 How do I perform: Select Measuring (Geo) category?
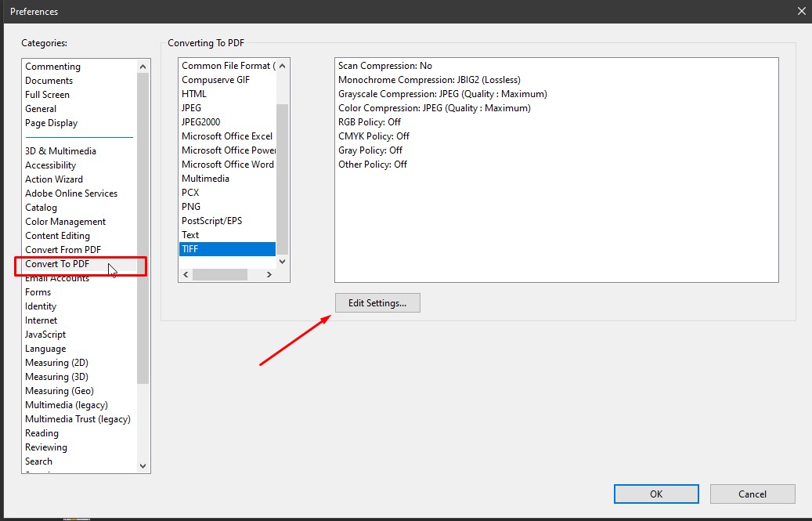click(60, 391)
